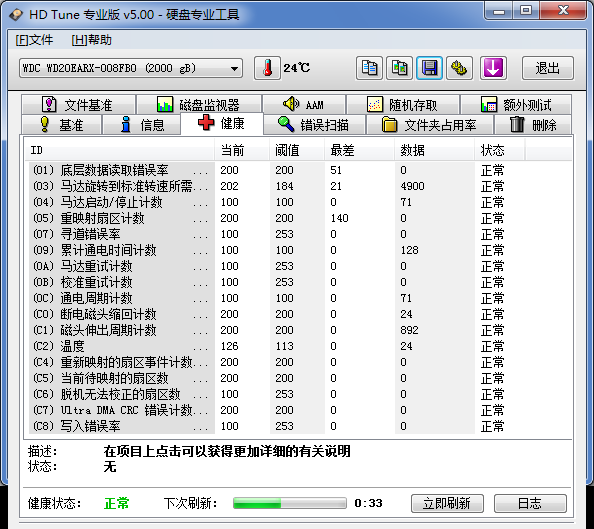Click the copy screenshot to clipboard icon
The image size is (594, 529).
pos(399,68)
